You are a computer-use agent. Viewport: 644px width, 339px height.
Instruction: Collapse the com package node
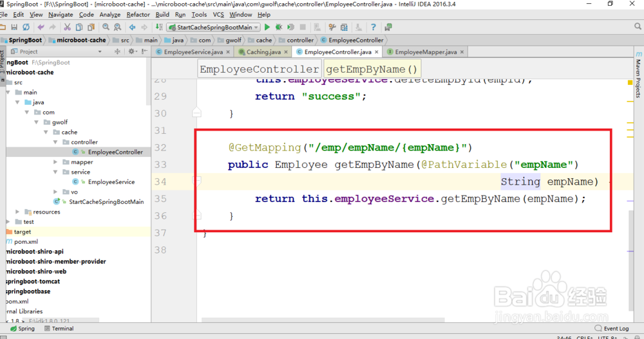(26, 112)
